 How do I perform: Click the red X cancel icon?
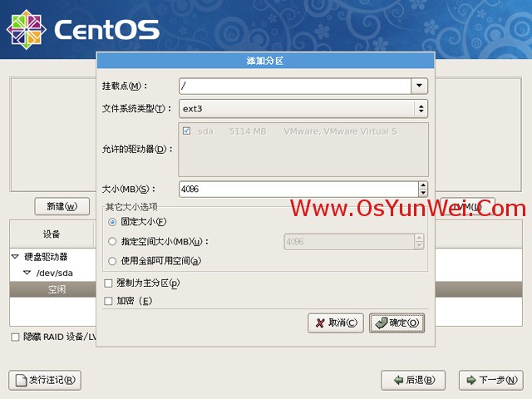(x=319, y=323)
